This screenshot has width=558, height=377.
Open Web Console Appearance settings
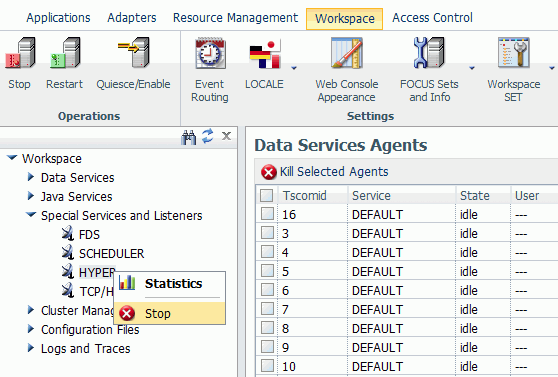coord(347,53)
